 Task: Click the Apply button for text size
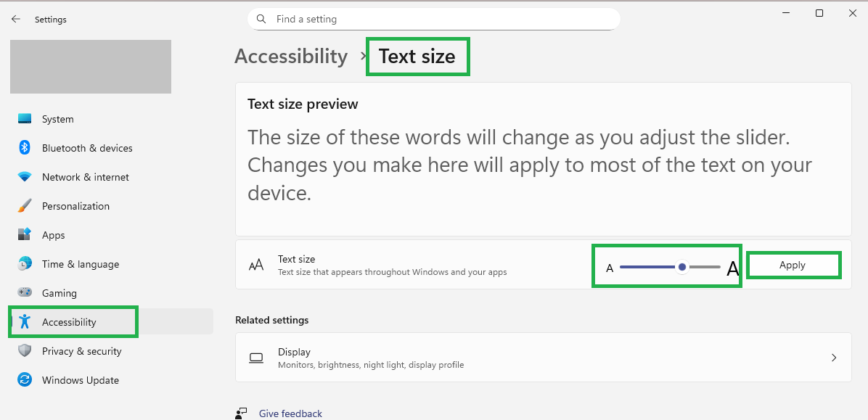click(793, 265)
